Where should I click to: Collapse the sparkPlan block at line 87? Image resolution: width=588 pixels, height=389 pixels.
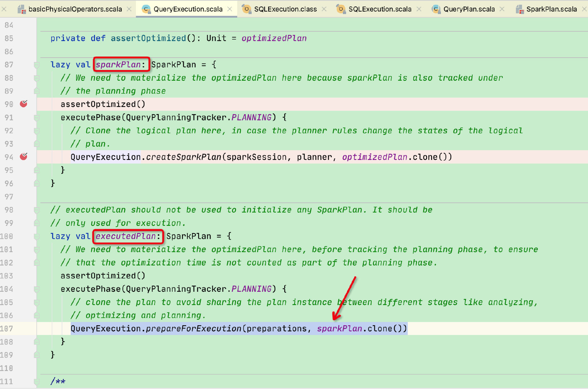(x=36, y=65)
